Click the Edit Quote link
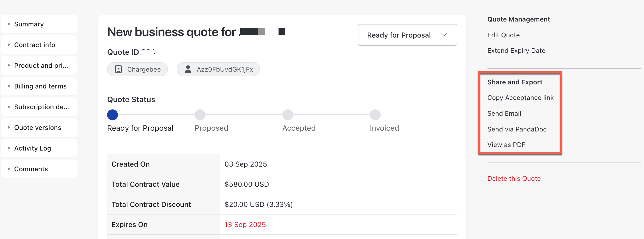 click(503, 35)
